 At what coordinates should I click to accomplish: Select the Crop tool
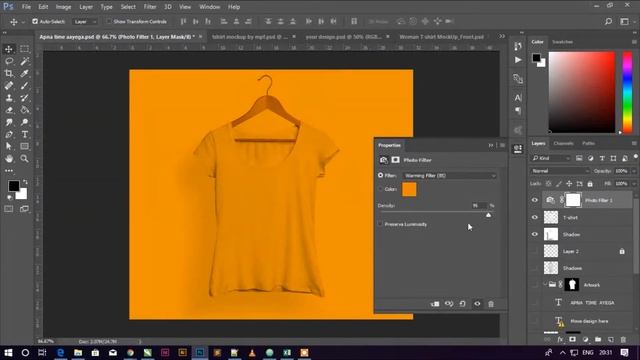[9, 73]
